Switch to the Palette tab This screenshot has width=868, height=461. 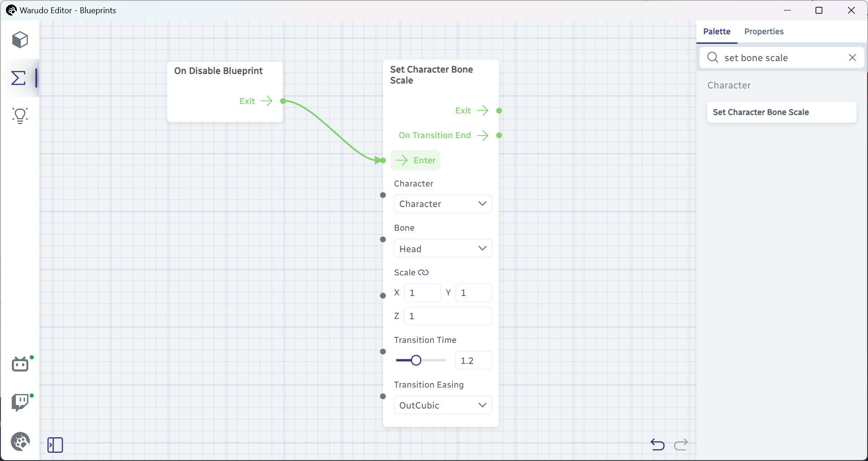716,31
